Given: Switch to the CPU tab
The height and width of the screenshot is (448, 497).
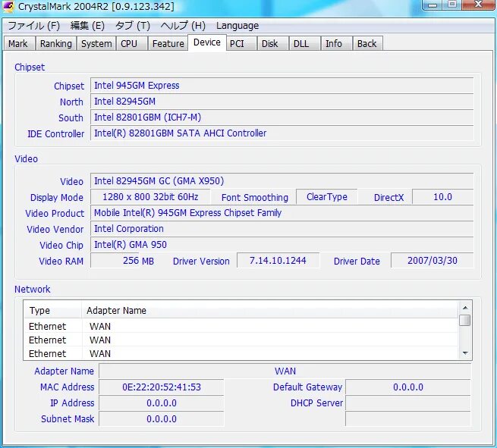Looking at the screenshot, I should coord(131,43).
